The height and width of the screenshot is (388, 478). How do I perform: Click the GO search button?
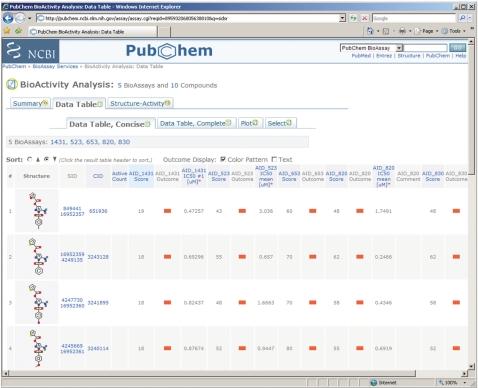(x=457, y=48)
